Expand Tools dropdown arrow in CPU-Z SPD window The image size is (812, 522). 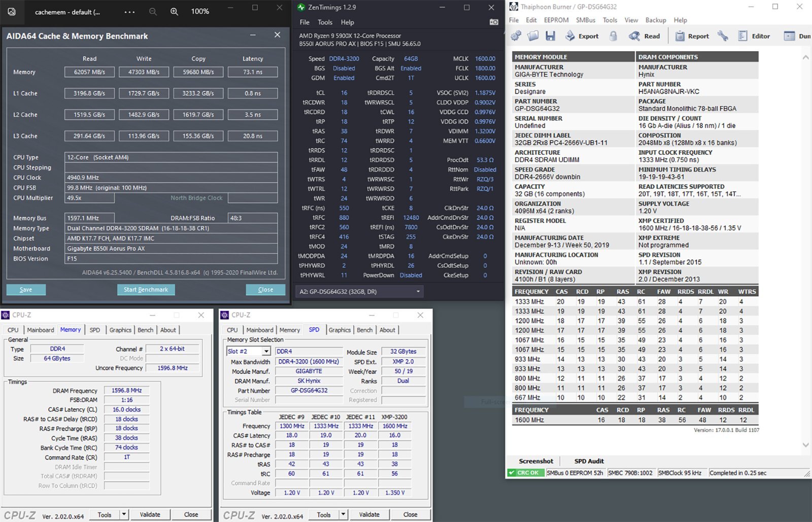tap(343, 514)
